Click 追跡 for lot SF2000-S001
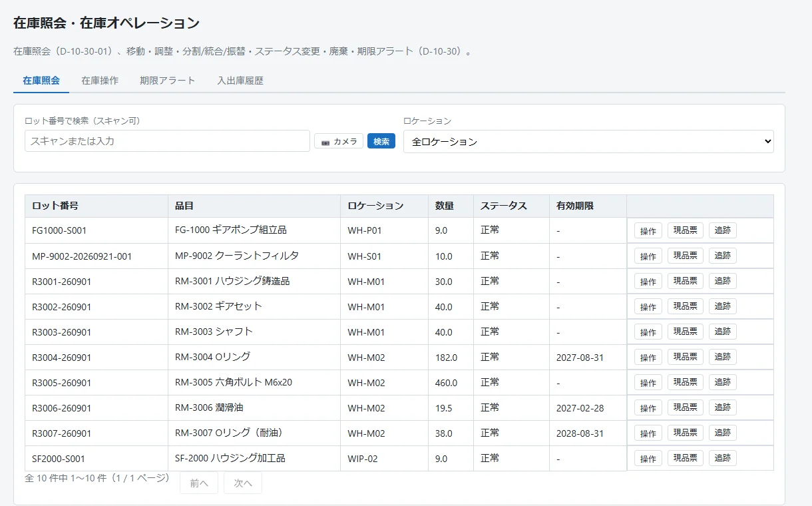 723,459
